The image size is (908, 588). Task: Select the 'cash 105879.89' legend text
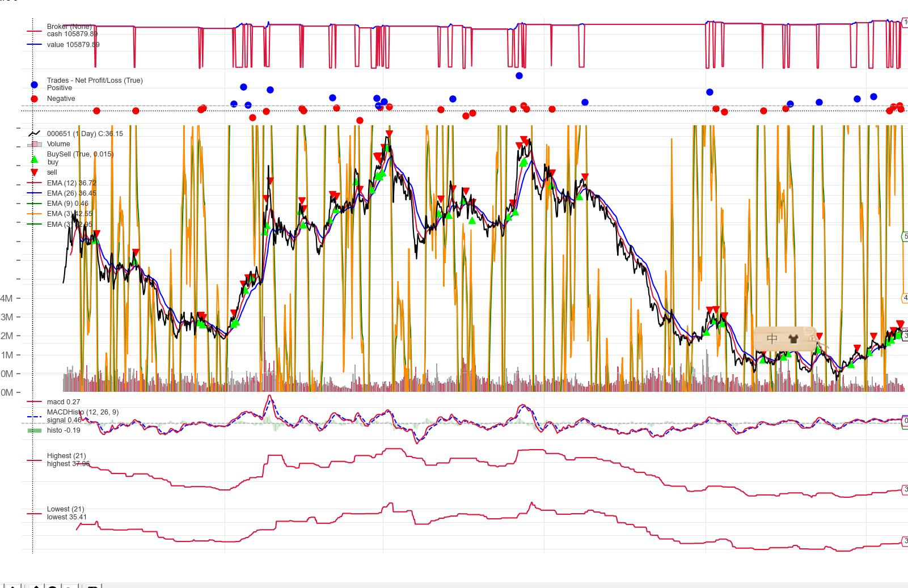click(x=73, y=34)
